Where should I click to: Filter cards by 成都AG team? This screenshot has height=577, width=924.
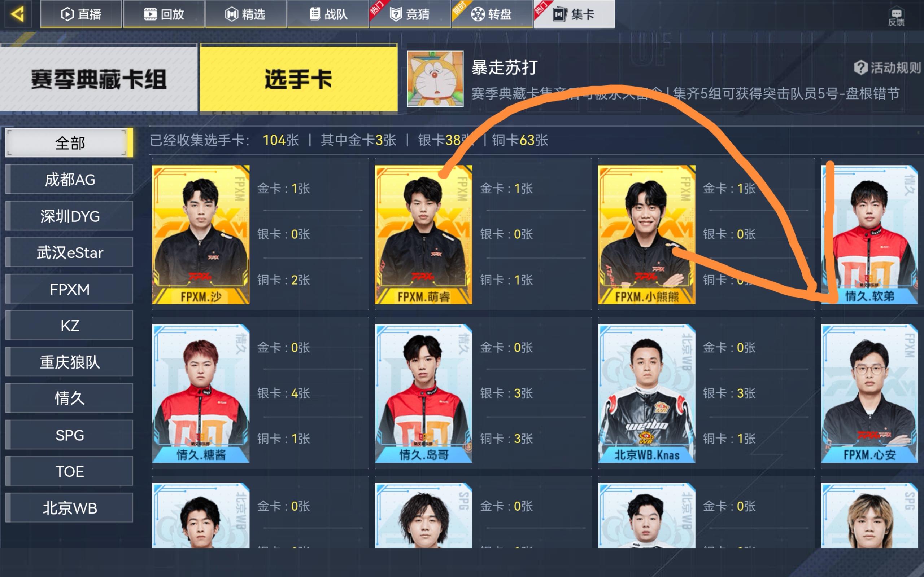pos(70,179)
